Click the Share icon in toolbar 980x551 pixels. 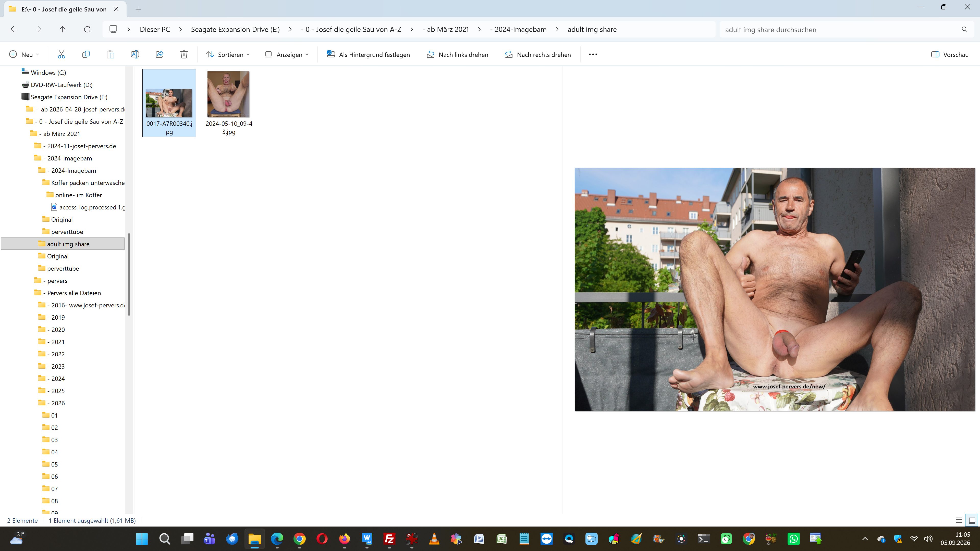point(160,54)
